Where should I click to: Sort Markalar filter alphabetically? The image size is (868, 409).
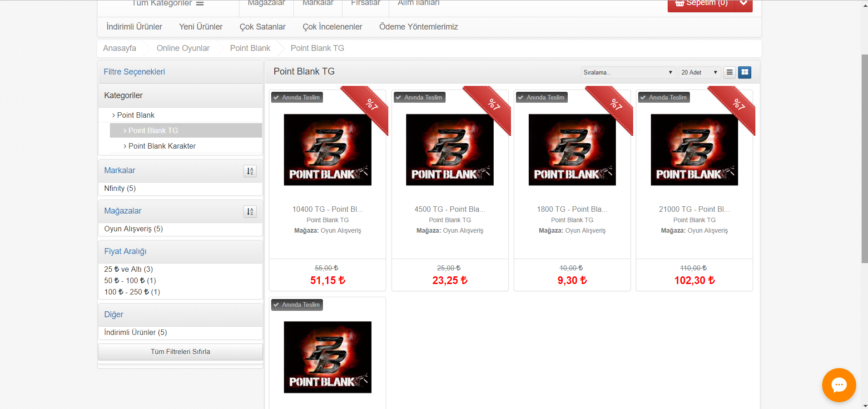point(250,171)
